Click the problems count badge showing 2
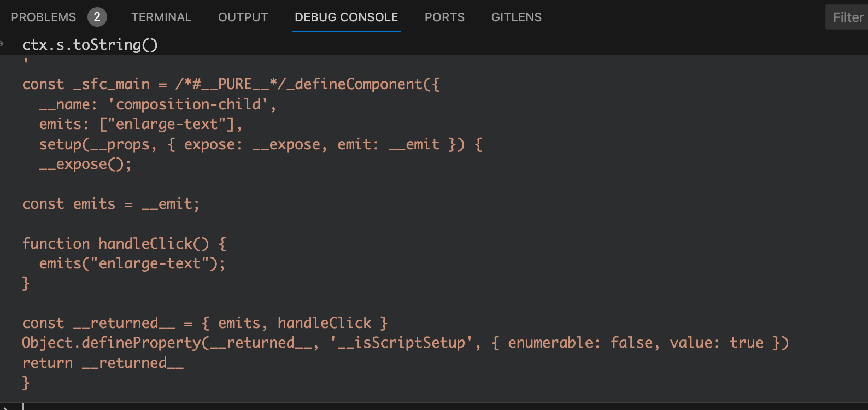 click(97, 17)
